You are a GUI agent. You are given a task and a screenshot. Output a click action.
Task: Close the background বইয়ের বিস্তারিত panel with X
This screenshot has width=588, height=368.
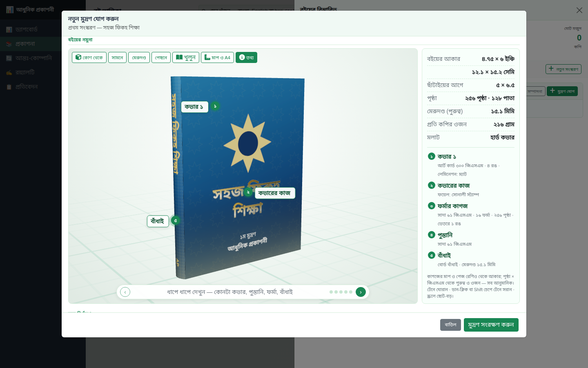[x=579, y=10]
